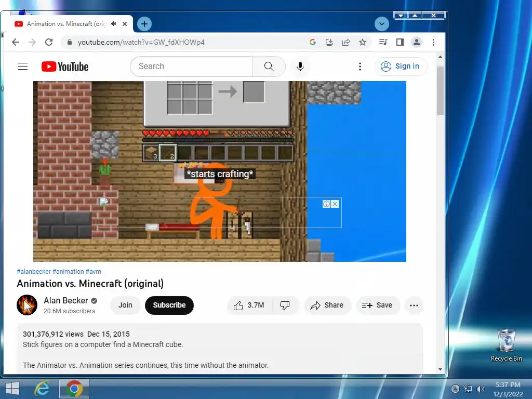Open a new tab with plus button

144,24
